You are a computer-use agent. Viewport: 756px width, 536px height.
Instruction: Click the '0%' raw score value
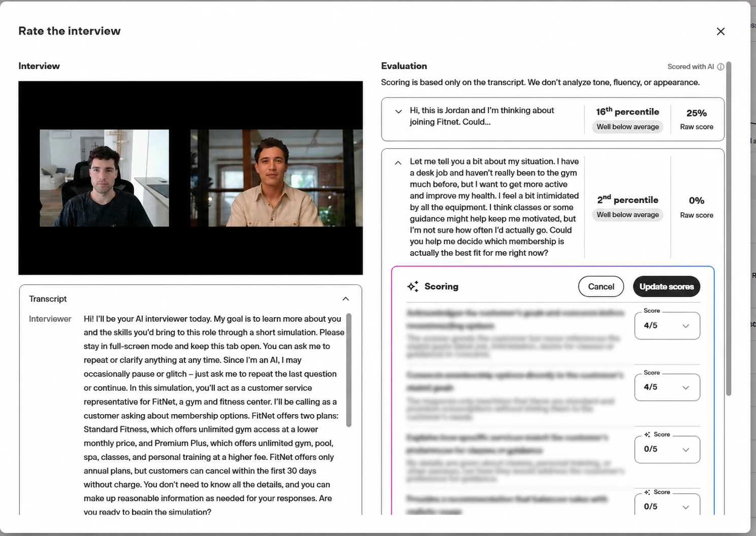(x=697, y=200)
